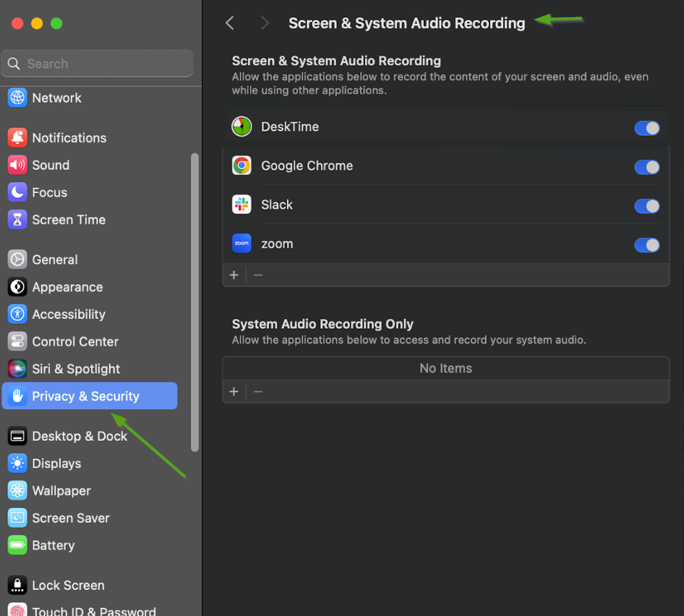Open Wallpaper settings

61,491
